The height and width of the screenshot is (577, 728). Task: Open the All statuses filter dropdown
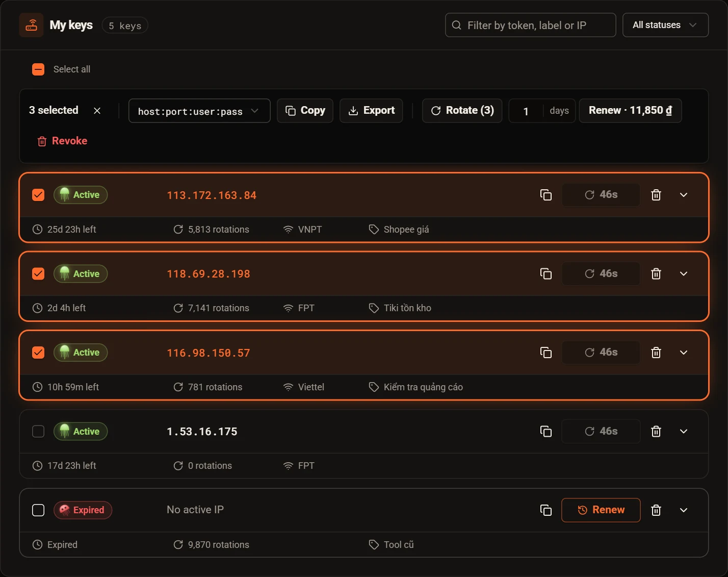click(665, 25)
